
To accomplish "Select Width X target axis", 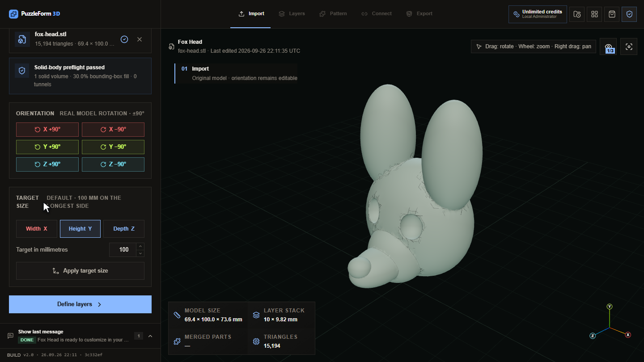I will [x=37, y=229].
